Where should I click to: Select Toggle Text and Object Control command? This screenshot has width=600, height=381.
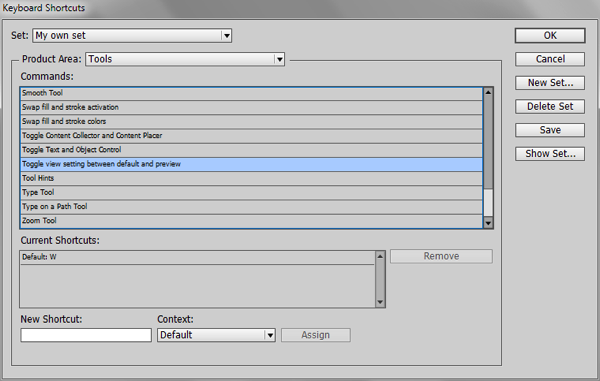point(251,150)
